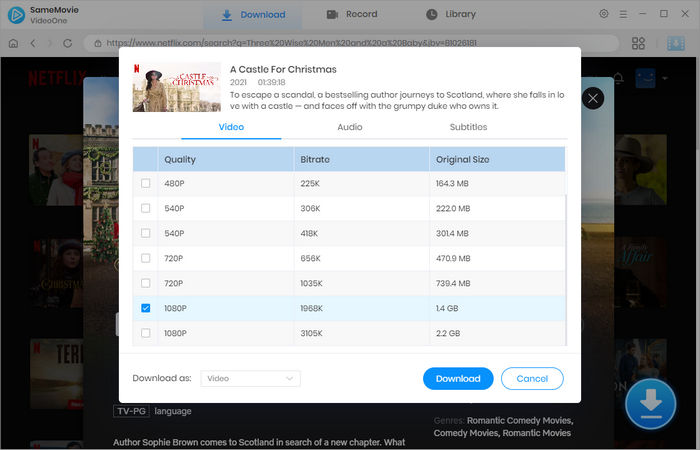The image size is (700, 450).
Task: Click the back navigation arrow
Action: (x=33, y=43)
